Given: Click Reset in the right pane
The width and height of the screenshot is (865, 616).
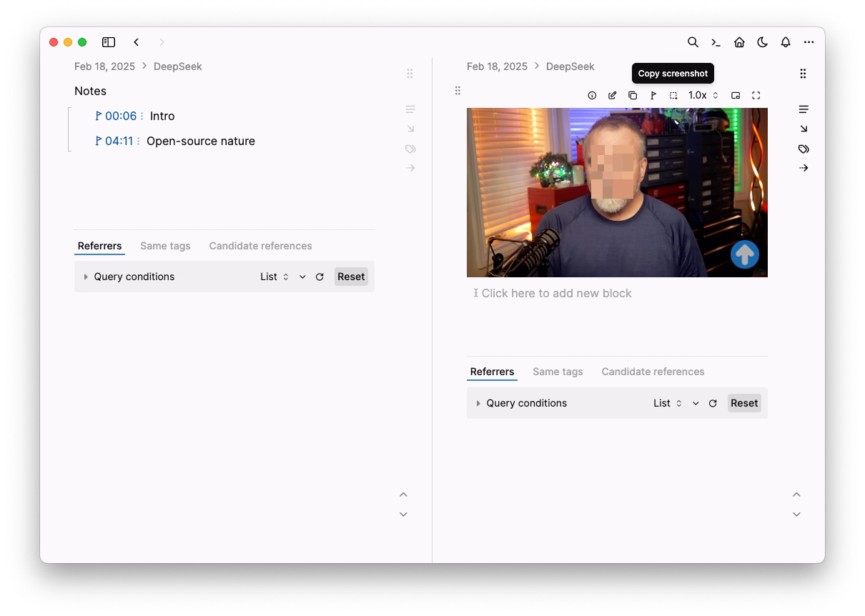Looking at the screenshot, I should tap(744, 403).
